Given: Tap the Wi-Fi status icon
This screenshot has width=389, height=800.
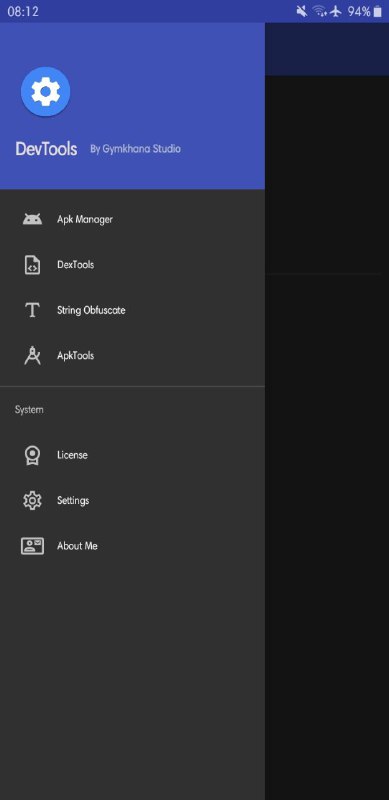Looking at the screenshot, I should pos(320,11).
